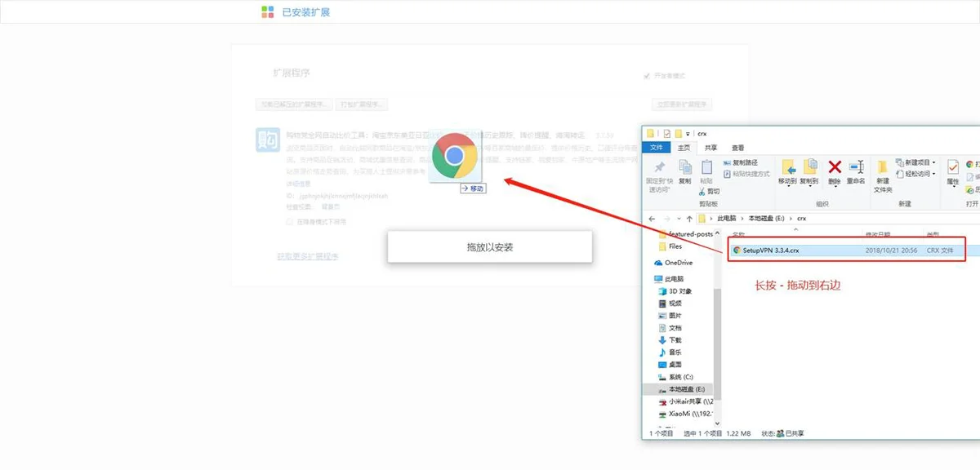The image size is (980, 470).
Task: Click the navigation pane scroll-down arrow
Action: coord(717,423)
